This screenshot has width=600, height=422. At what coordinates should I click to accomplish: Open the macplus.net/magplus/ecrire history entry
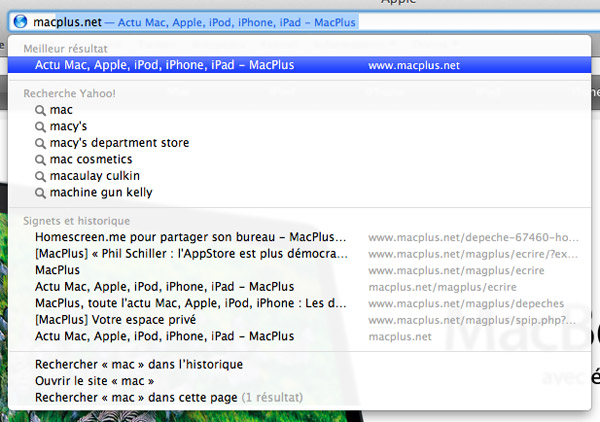click(x=300, y=287)
